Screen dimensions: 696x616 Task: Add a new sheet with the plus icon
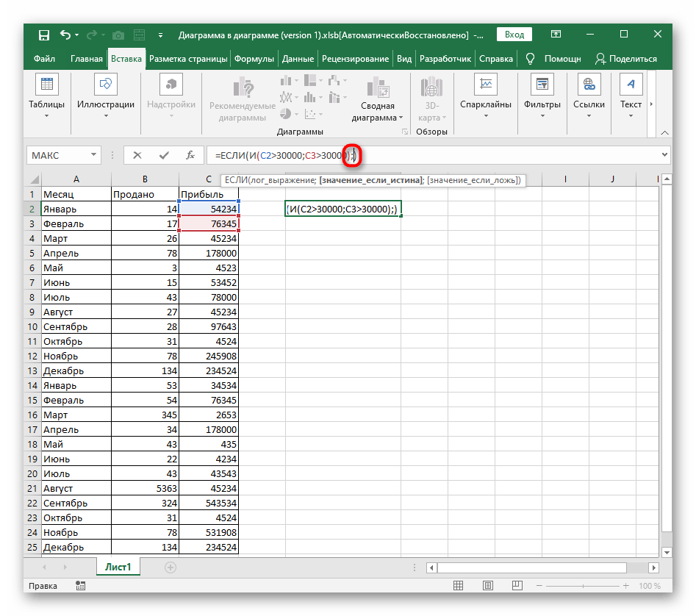(171, 567)
